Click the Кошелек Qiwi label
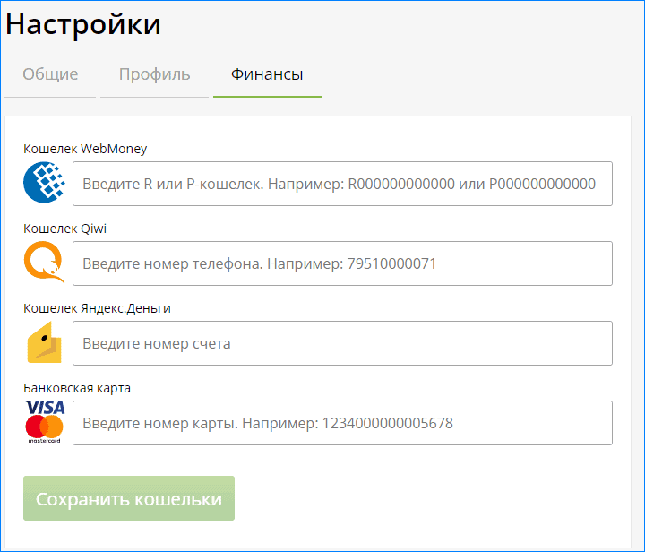The height and width of the screenshot is (552, 645). [65, 228]
